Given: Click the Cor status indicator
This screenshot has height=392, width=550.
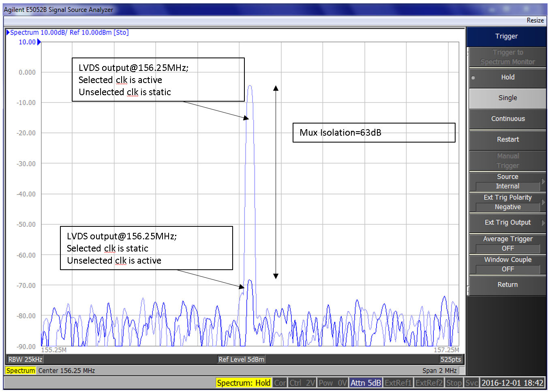Looking at the screenshot, I should (x=280, y=383).
